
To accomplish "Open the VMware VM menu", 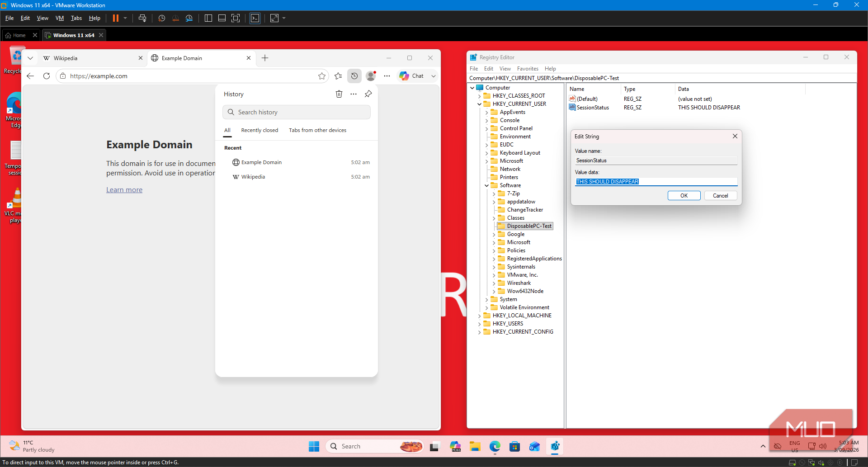I will [60, 18].
